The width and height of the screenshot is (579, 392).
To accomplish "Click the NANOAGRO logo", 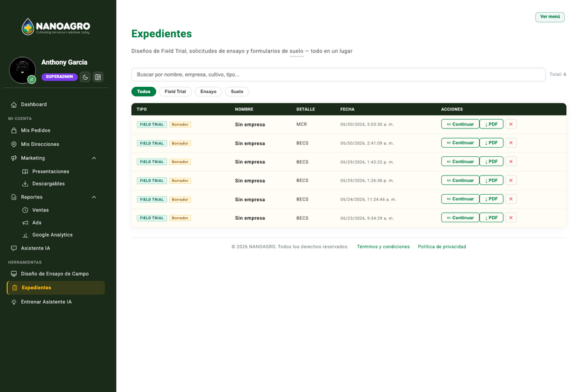I will (x=56, y=26).
